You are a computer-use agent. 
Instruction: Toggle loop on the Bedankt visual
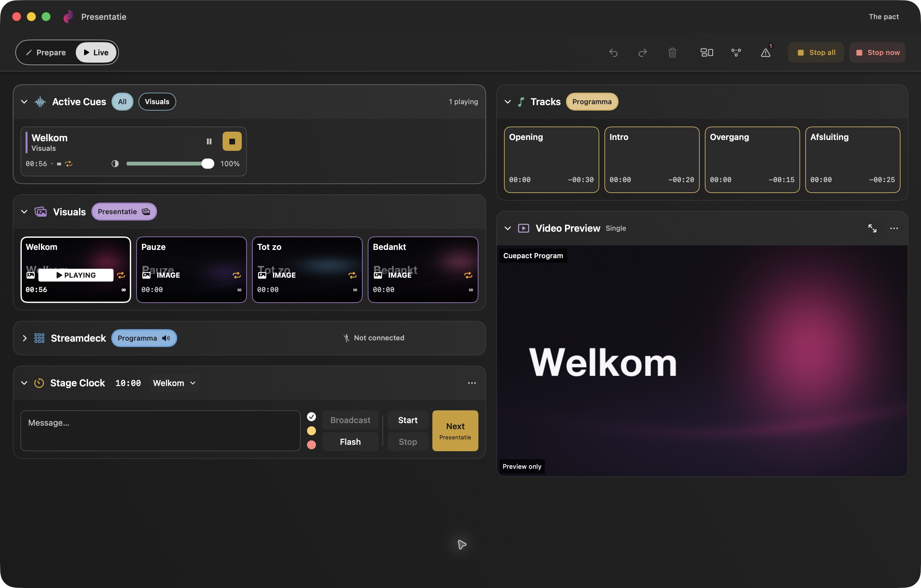click(x=468, y=275)
